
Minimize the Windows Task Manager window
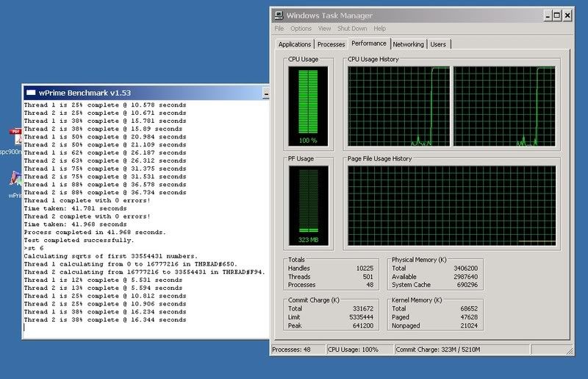[x=548, y=15]
